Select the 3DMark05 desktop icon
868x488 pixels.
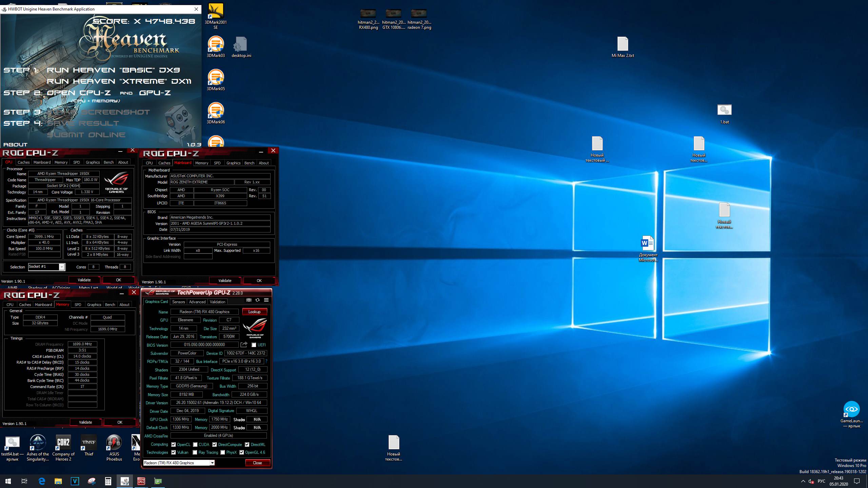coord(216,80)
